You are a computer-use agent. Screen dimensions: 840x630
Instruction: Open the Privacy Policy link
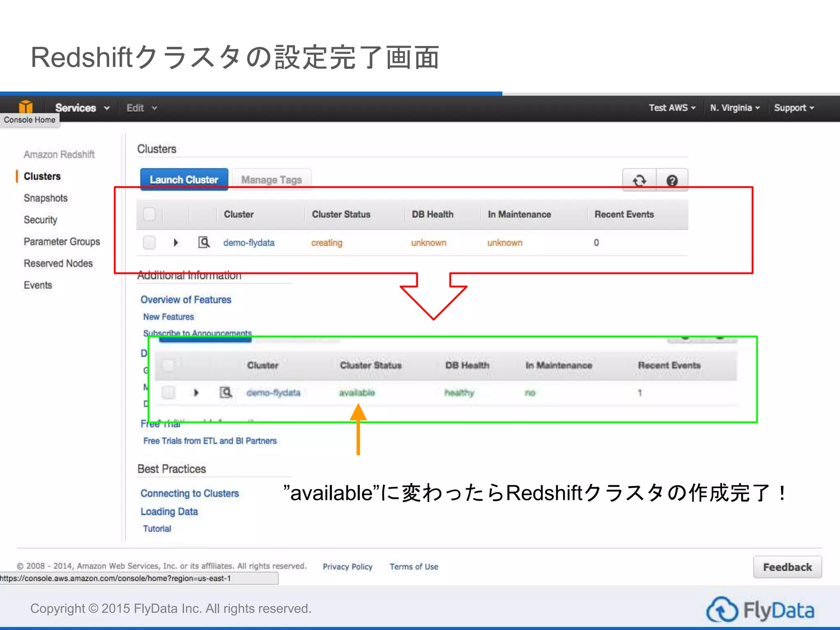tap(347, 566)
